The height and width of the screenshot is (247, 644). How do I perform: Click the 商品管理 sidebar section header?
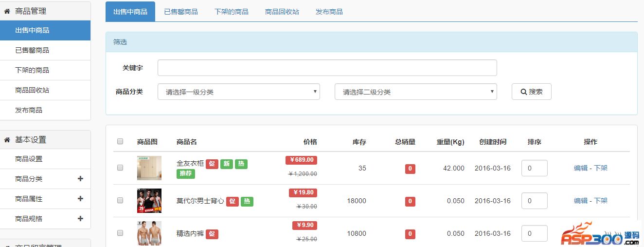click(45, 11)
